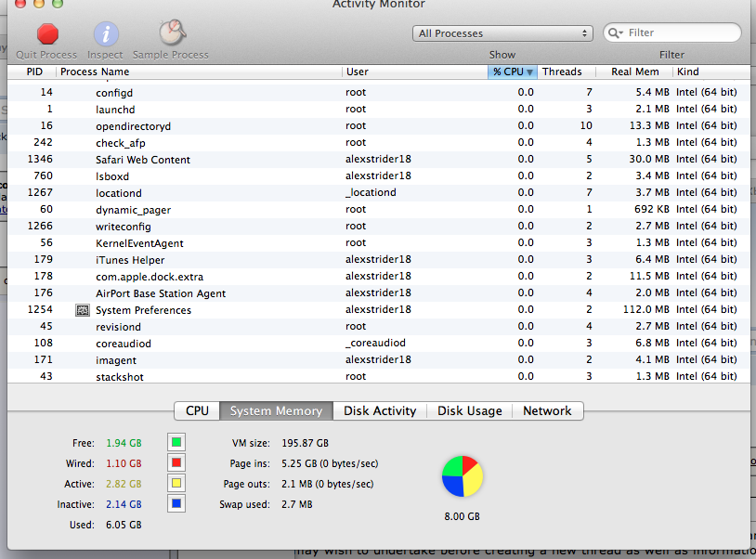
Task: Open the Inspect info icon
Action: pyautogui.click(x=106, y=34)
